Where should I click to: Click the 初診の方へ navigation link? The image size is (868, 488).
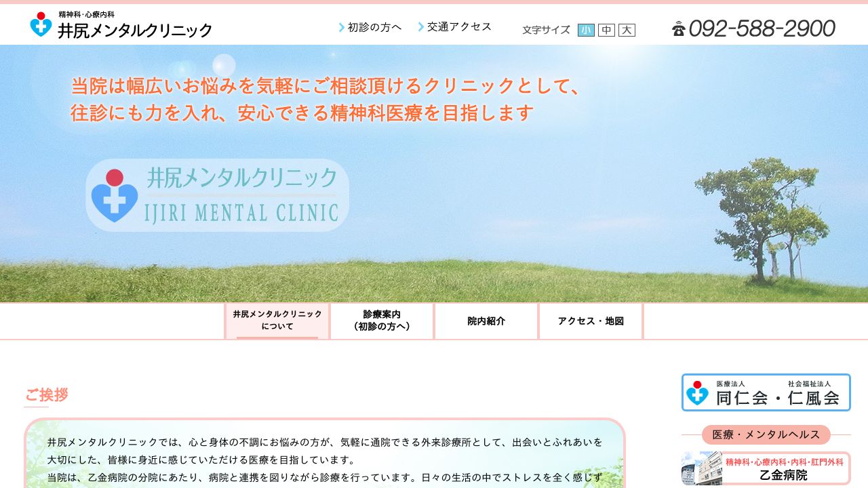pyautogui.click(x=374, y=26)
